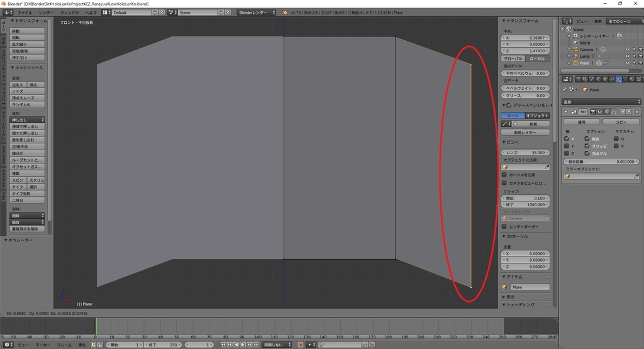Click the Lamp data icon in outliner
644x349 pixels.
click(x=599, y=56)
